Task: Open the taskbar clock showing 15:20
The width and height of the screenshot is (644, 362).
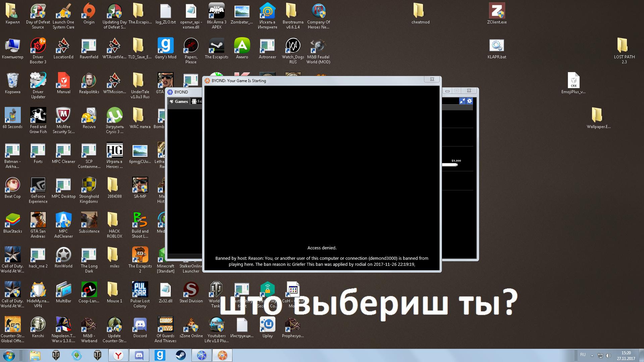Action: point(626,356)
